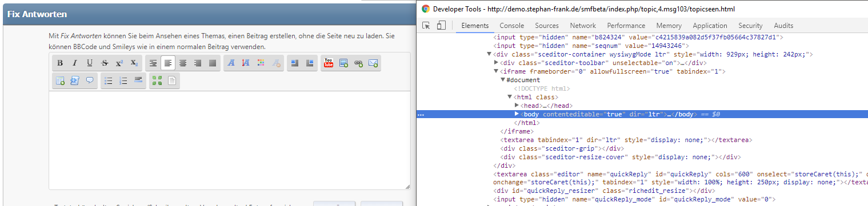
Task: Toggle source view with the document icon
Action: pyautogui.click(x=172, y=81)
